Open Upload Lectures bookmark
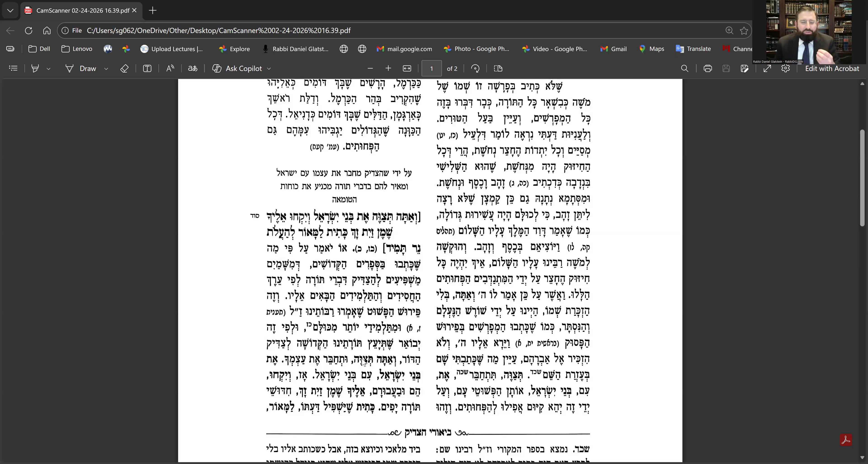Viewport: 868px width, 464px height. [172, 49]
